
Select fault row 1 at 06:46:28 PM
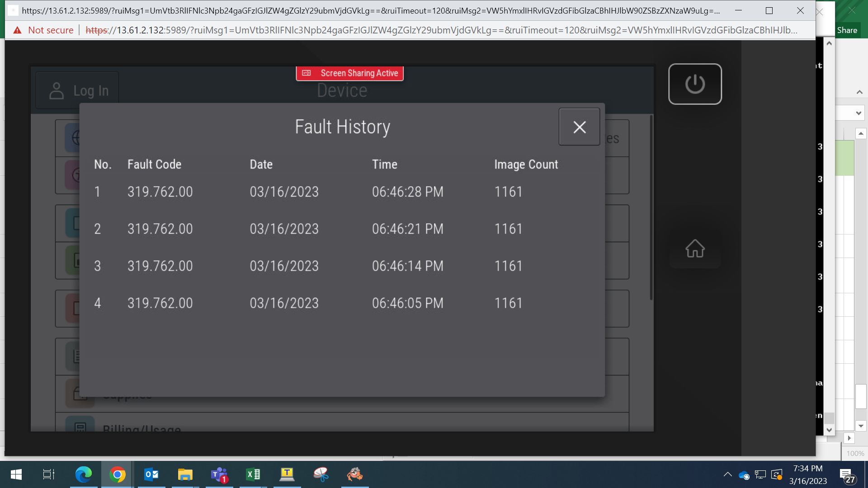[342, 192]
